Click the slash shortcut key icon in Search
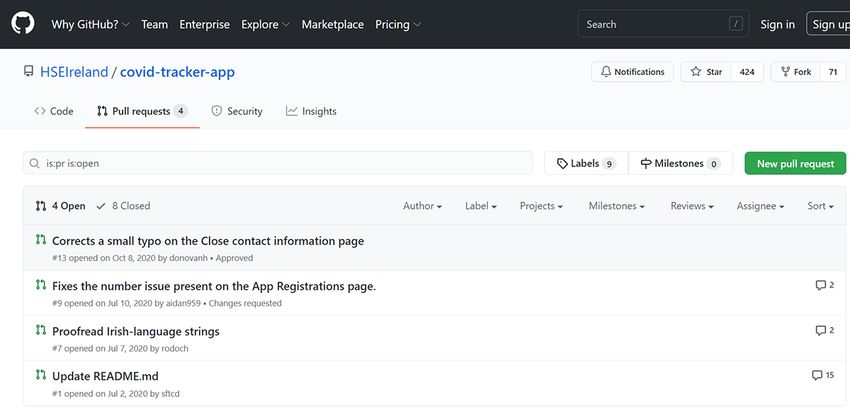 point(736,24)
